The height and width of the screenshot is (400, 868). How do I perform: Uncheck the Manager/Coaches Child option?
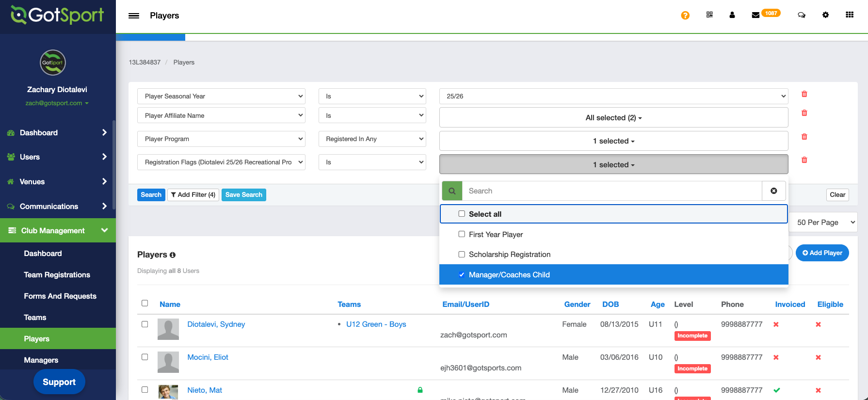click(462, 275)
